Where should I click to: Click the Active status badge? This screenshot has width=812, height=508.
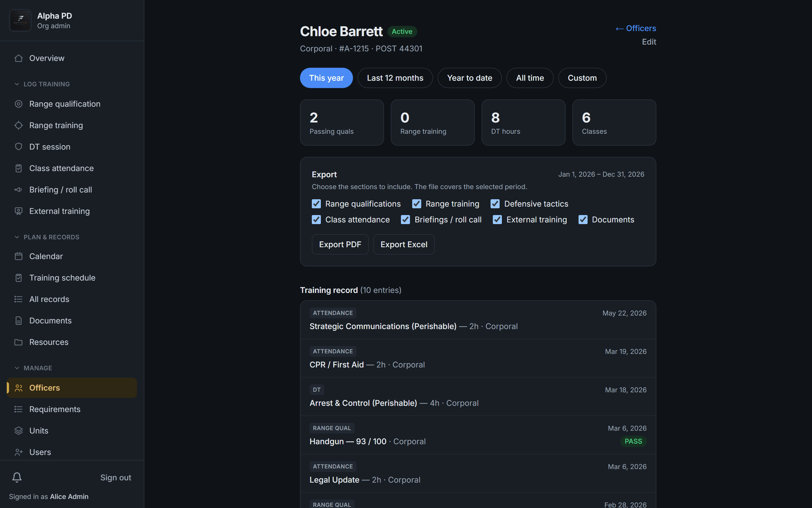tap(402, 32)
